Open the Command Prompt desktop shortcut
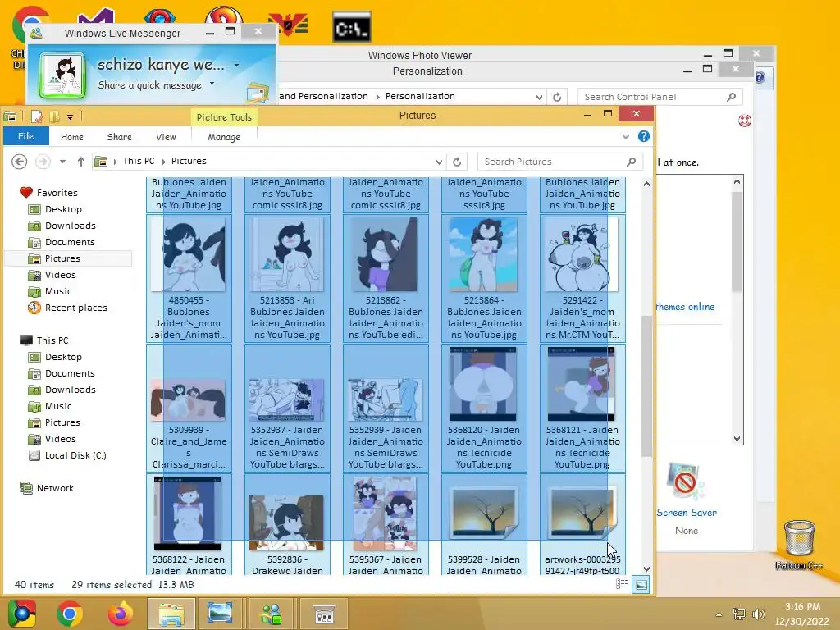Screen dimensions: 840x630 pyautogui.click(x=351, y=27)
